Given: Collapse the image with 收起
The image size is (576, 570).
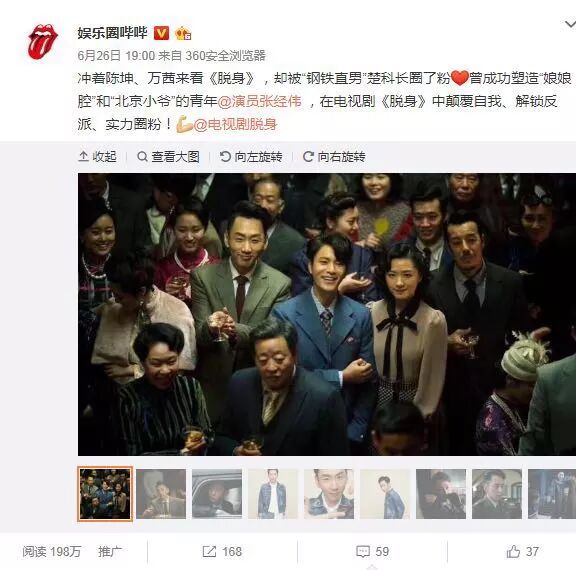Looking at the screenshot, I should click(x=97, y=156).
